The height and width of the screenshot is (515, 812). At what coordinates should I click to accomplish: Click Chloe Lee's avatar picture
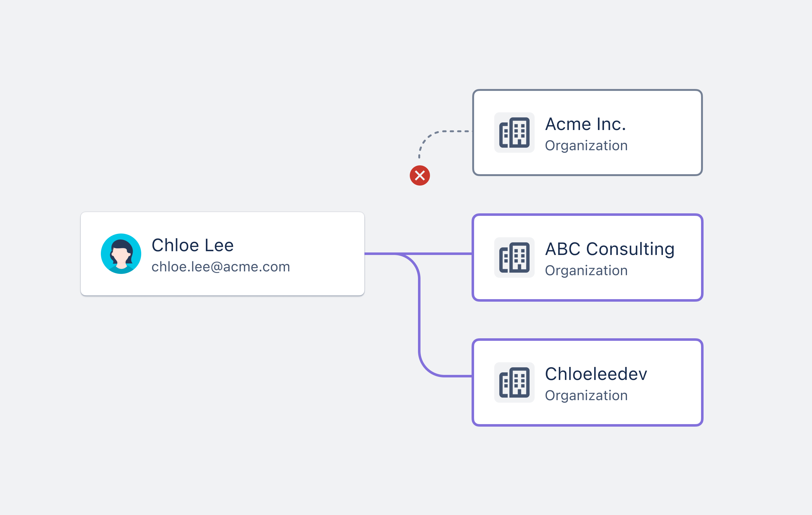point(121,254)
